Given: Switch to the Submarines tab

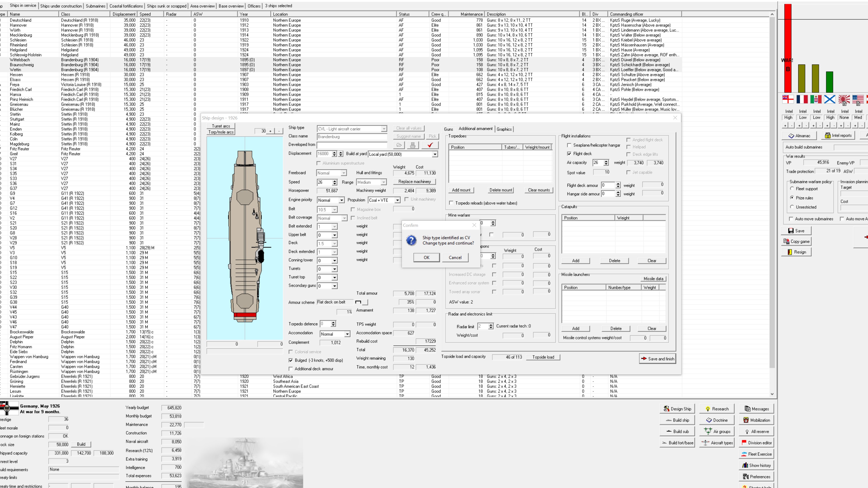Looking at the screenshot, I should click(95, 6).
